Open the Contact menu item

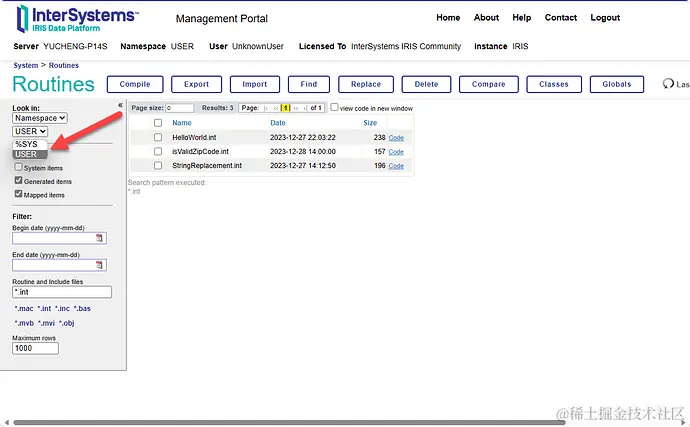561,18
